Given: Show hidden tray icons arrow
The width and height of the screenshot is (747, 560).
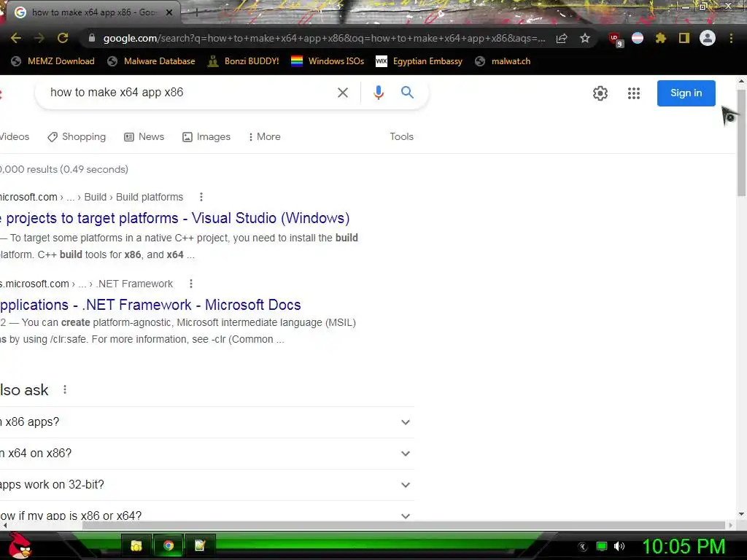Looking at the screenshot, I should coord(583,547).
